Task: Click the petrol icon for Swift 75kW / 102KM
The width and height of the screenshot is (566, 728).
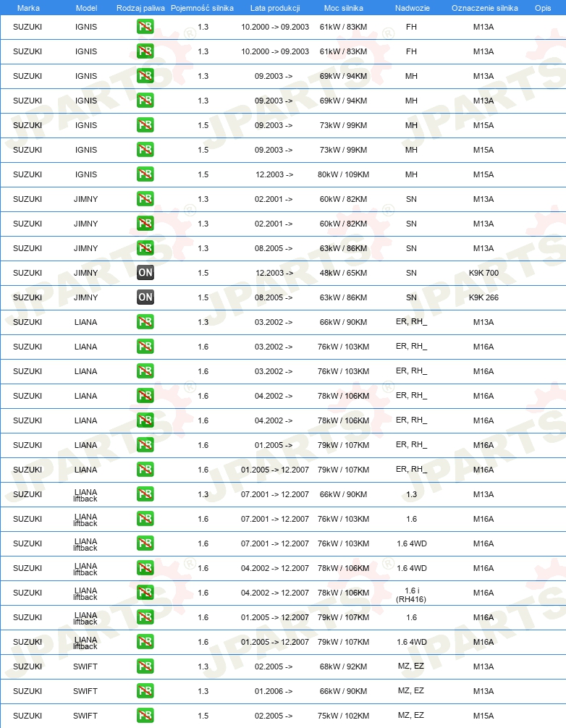Action: coord(145,716)
